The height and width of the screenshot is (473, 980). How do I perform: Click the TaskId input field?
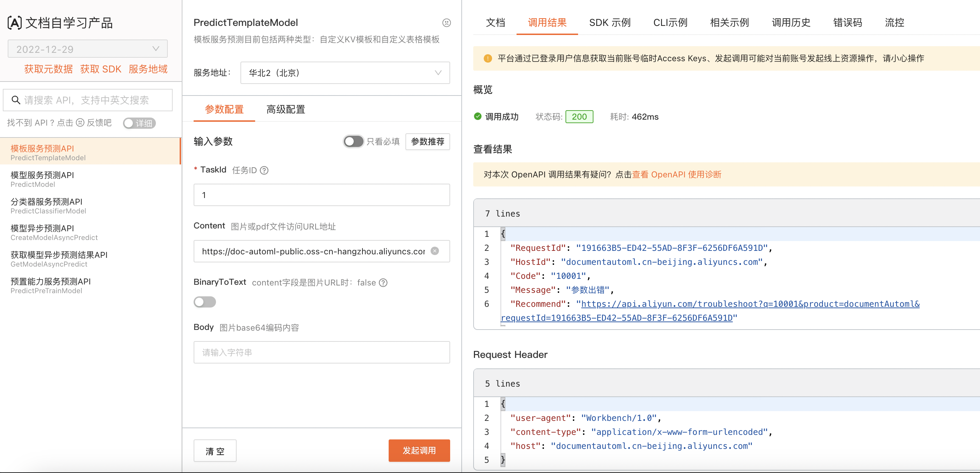tap(322, 195)
